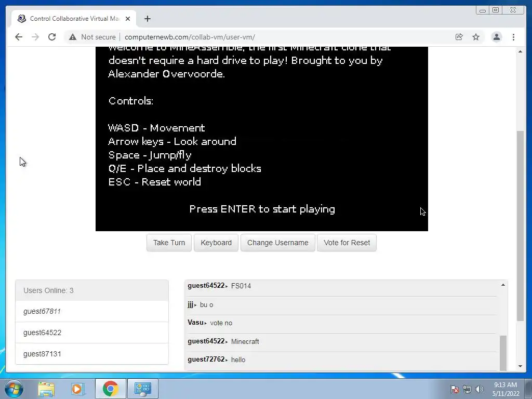The height and width of the screenshot is (399, 532).
Task: Click the Users Online: 3 header
Action: pyautogui.click(x=92, y=290)
